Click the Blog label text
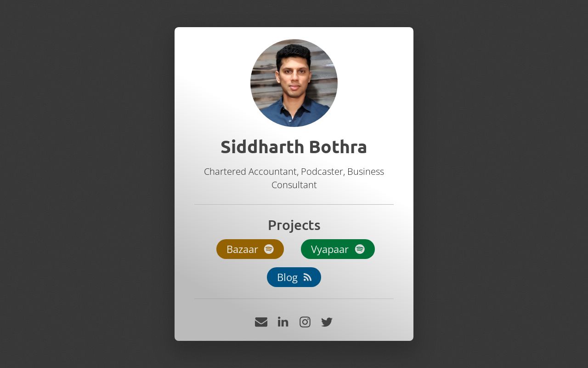Image resolution: width=588 pixels, height=368 pixels. pos(287,277)
